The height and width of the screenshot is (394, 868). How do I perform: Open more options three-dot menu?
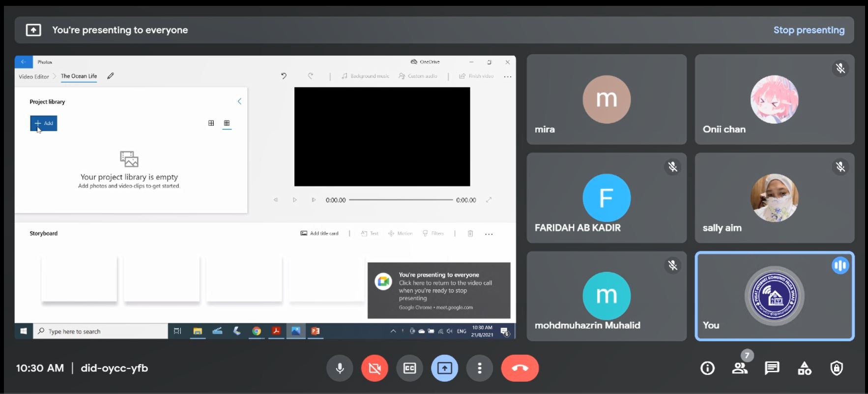[x=480, y=368]
